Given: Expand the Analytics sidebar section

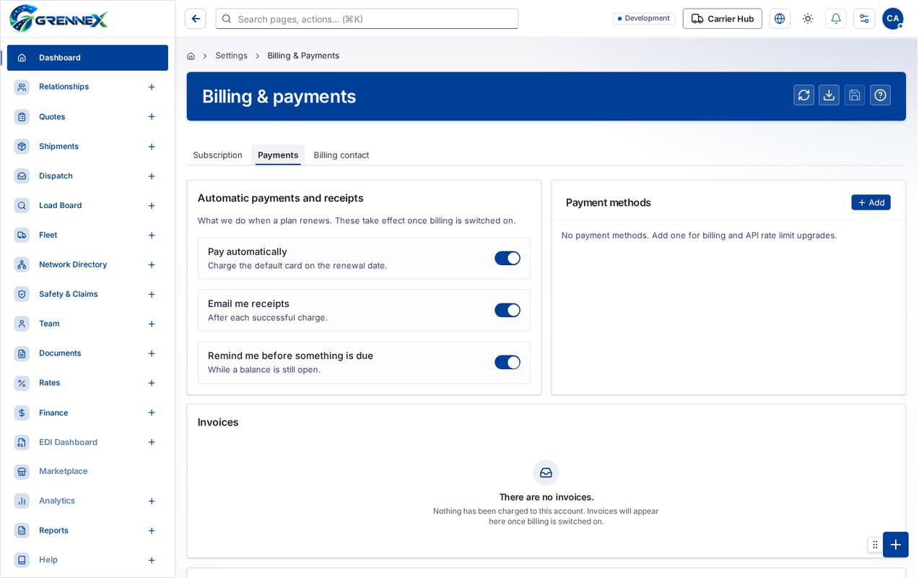Looking at the screenshot, I should pos(152,501).
